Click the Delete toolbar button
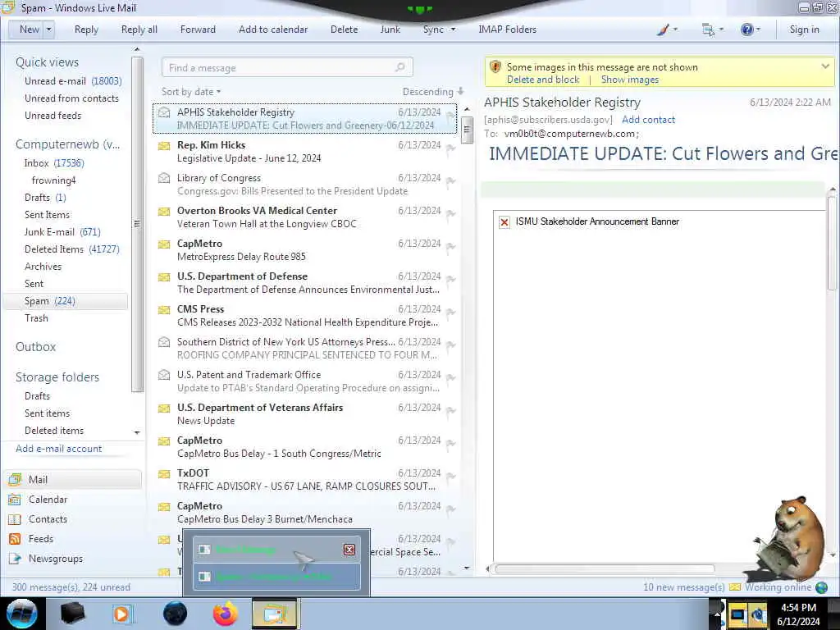This screenshot has width=840, height=630. coord(344,30)
